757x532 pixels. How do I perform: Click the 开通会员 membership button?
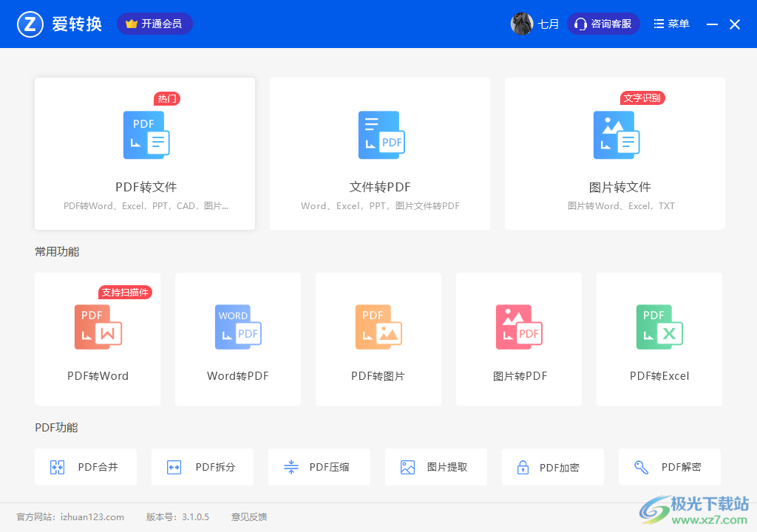point(155,24)
